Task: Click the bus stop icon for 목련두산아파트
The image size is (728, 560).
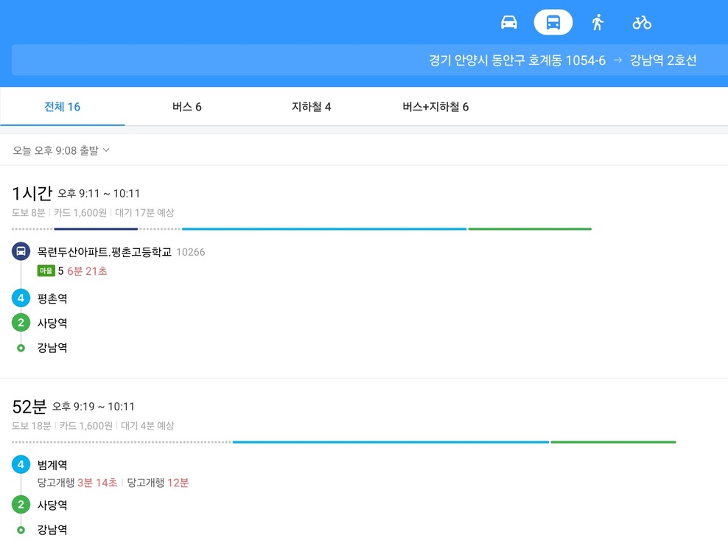Action: [x=21, y=251]
